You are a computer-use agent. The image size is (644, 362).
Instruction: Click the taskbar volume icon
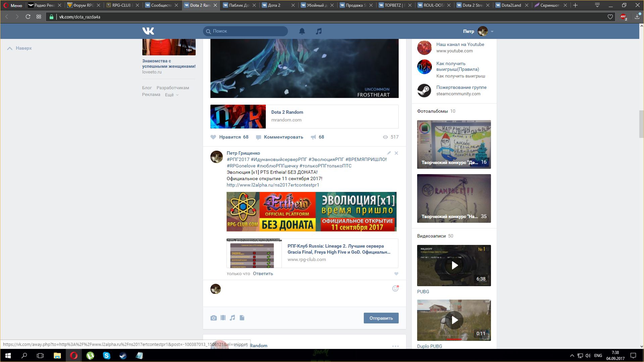pyautogui.click(x=588, y=356)
